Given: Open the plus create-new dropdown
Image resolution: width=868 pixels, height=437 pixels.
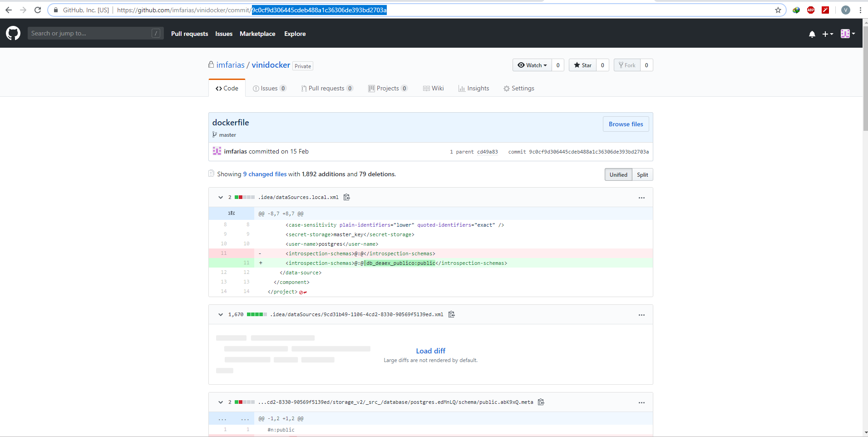Looking at the screenshot, I should (x=828, y=34).
